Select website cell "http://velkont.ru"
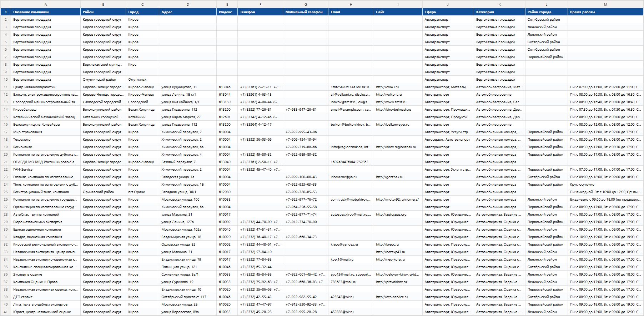This screenshot has height=322, width=644. [398, 95]
